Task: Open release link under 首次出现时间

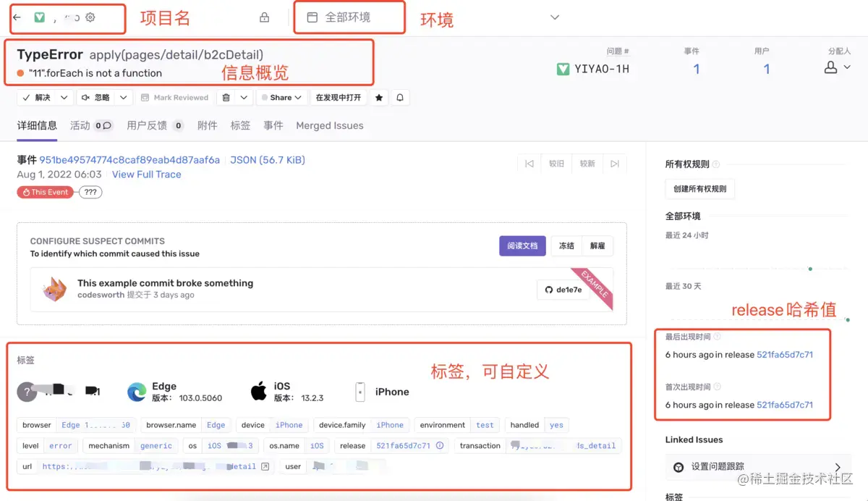Action: click(785, 405)
